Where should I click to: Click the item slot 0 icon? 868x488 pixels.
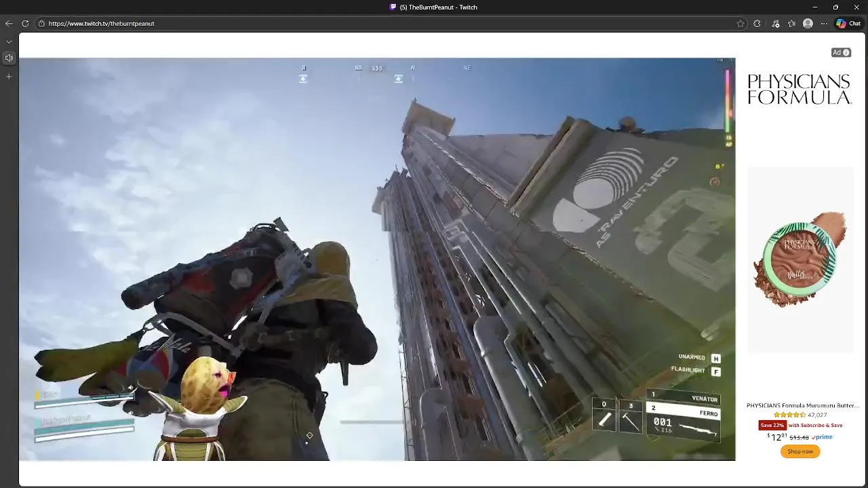604,416
